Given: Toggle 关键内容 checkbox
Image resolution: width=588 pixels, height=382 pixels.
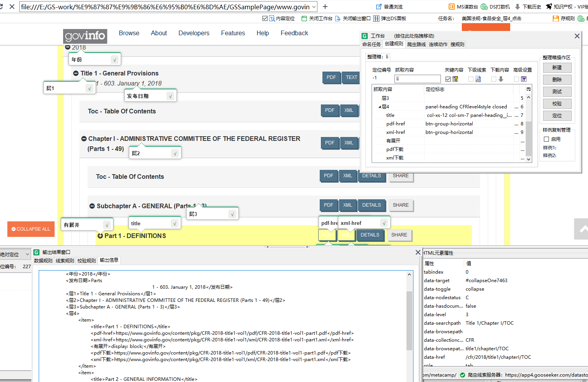Looking at the screenshot, I should (x=448, y=79).
